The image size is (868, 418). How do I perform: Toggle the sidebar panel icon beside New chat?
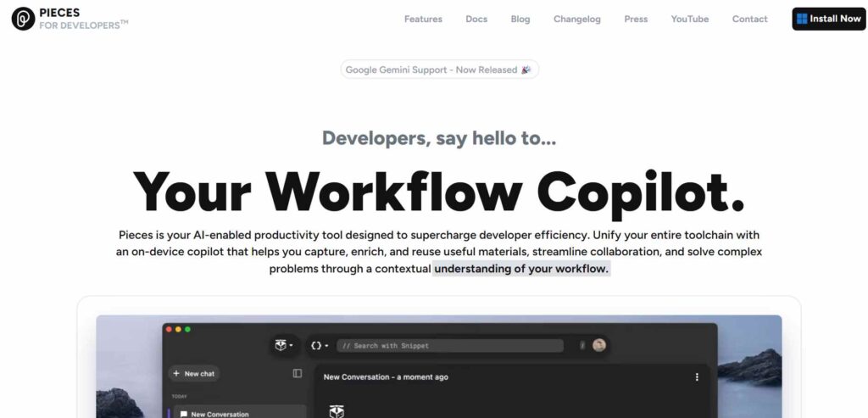298,374
